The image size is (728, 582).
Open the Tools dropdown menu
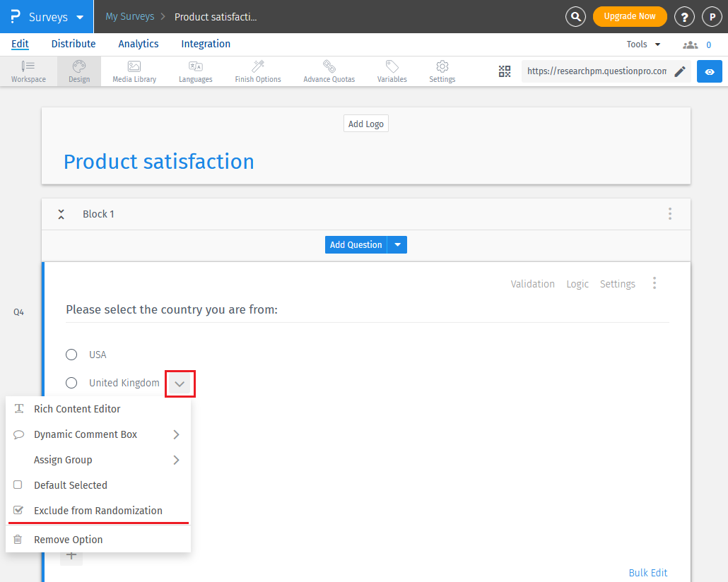(x=643, y=44)
